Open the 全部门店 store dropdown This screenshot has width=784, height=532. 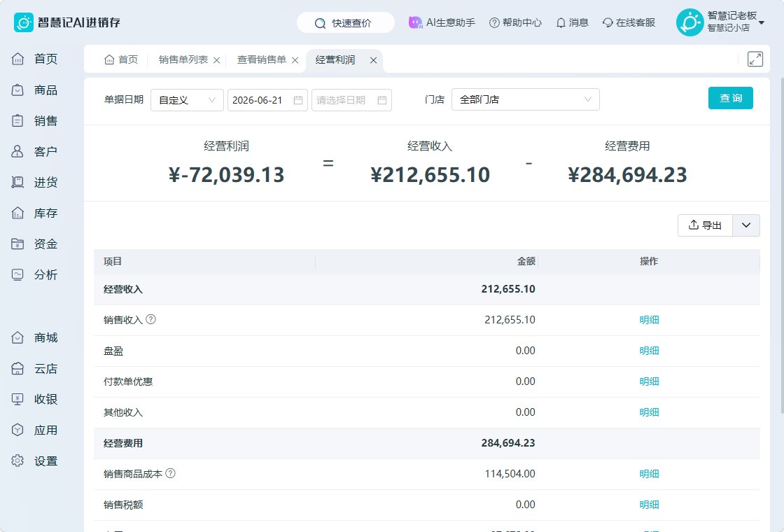526,99
